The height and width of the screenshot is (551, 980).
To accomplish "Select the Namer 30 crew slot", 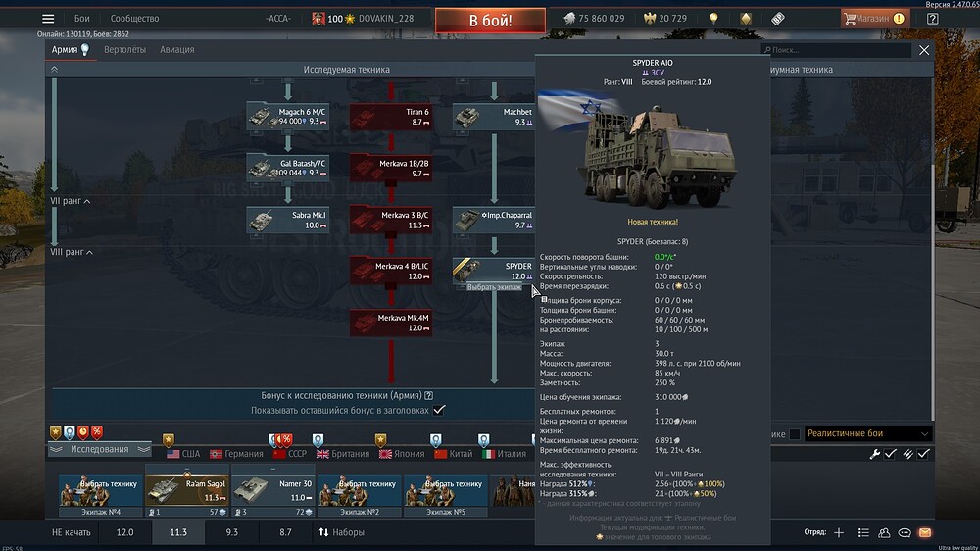I will pyautogui.click(x=273, y=491).
